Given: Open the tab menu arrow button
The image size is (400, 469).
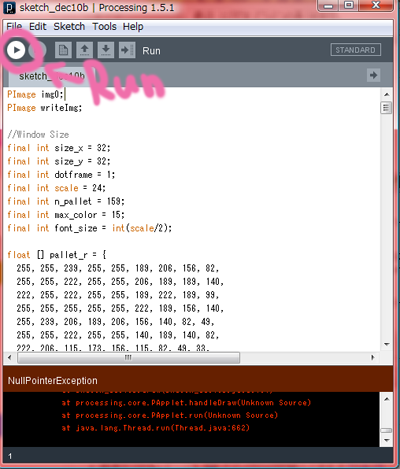Looking at the screenshot, I should pyautogui.click(x=373, y=75).
